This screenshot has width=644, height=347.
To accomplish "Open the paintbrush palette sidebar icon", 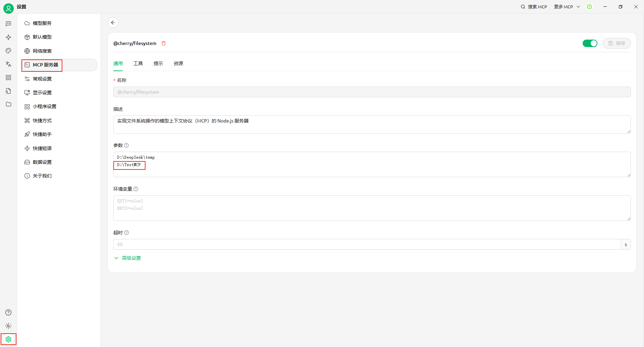I will 8,51.
